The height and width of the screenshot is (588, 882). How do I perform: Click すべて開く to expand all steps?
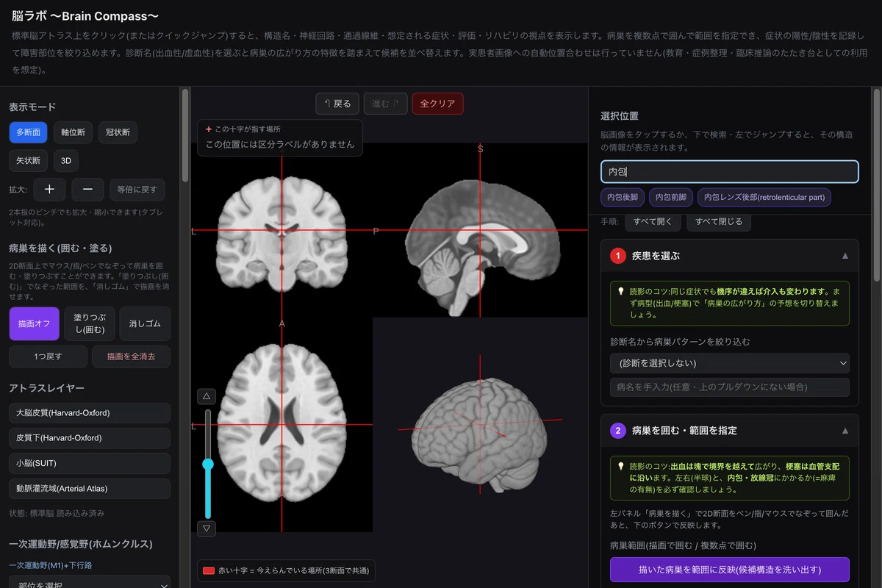[653, 221]
